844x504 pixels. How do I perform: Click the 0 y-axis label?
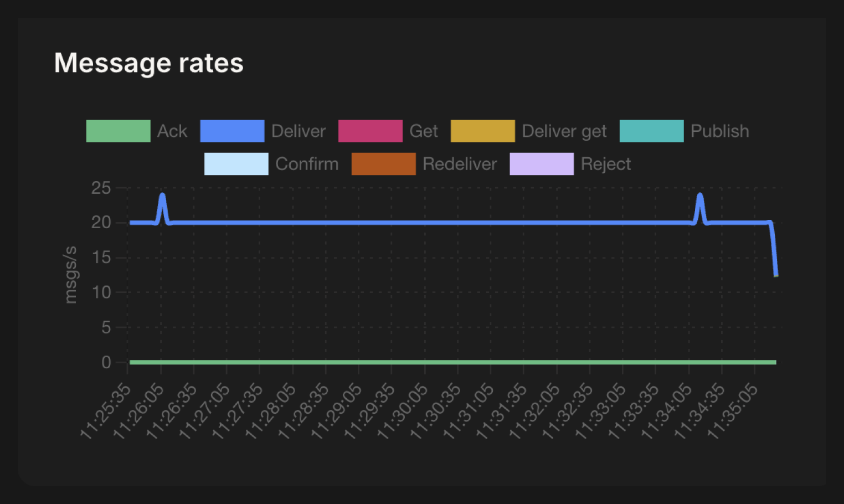click(106, 362)
